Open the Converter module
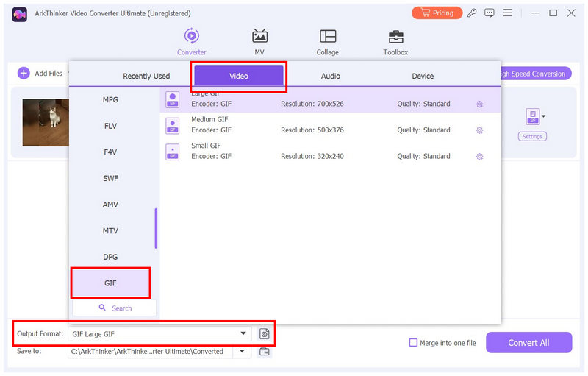The height and width of the screenshot is (376, 588). 192,42
